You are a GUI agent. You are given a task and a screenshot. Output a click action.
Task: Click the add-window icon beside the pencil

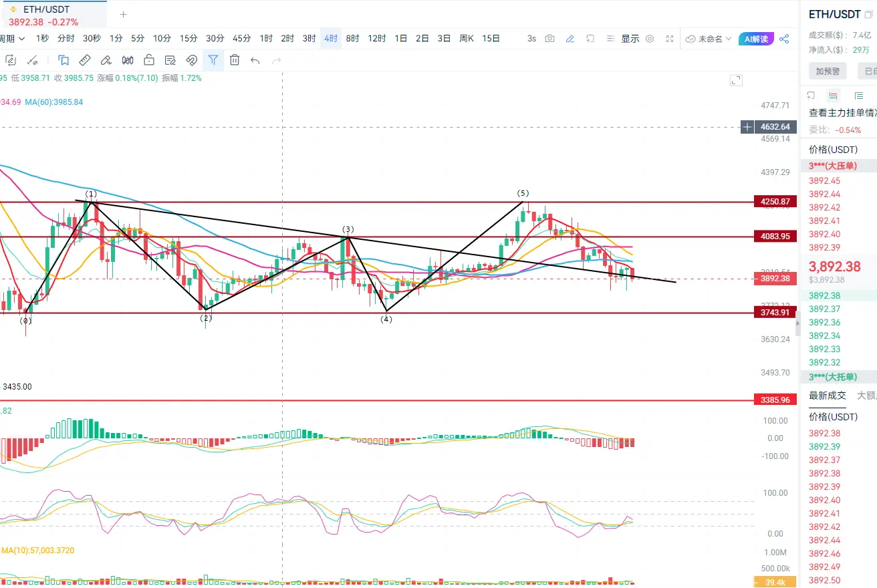590,39
